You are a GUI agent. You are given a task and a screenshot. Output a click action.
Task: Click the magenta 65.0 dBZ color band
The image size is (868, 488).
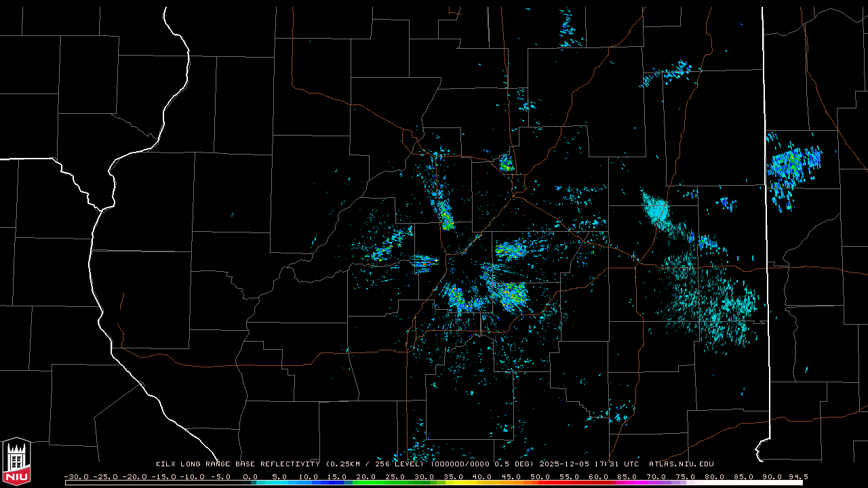627,483
